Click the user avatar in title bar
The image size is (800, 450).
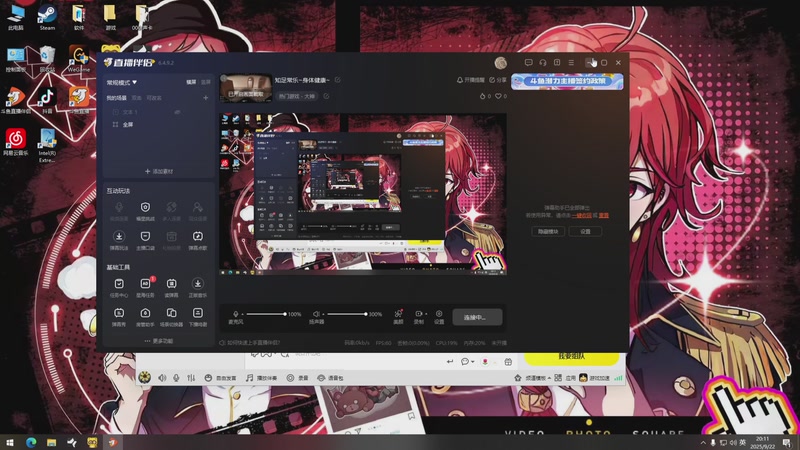501,63
